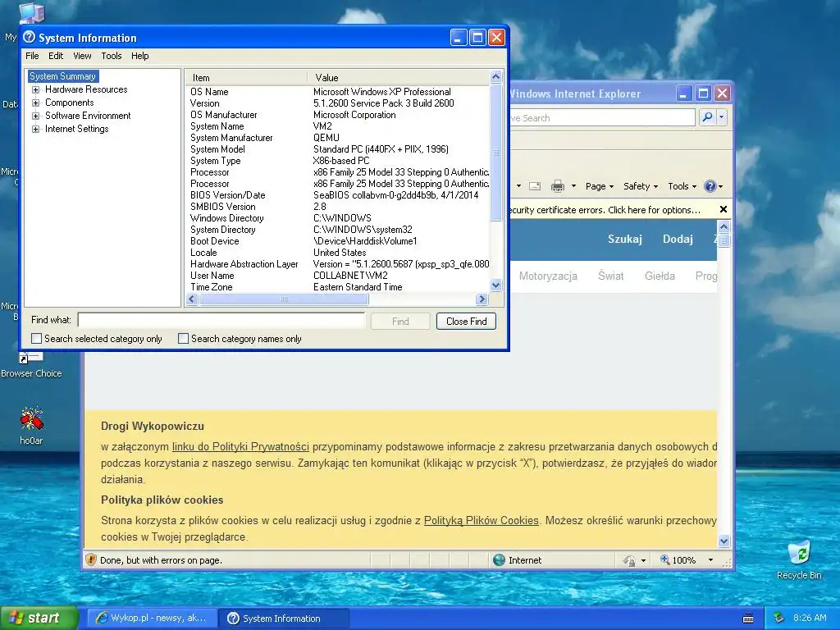840x630 pixels.
Task: Expand the Components node
Action: (35, 103)
